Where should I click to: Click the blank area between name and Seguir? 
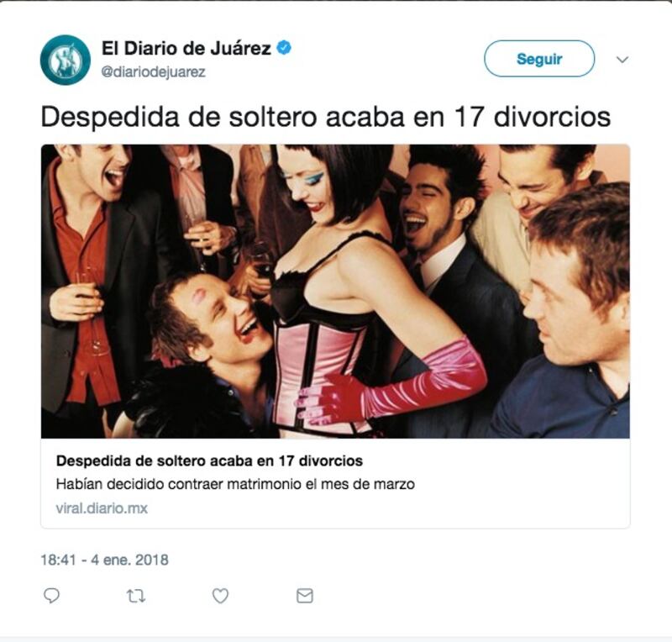tap(386, 59)
